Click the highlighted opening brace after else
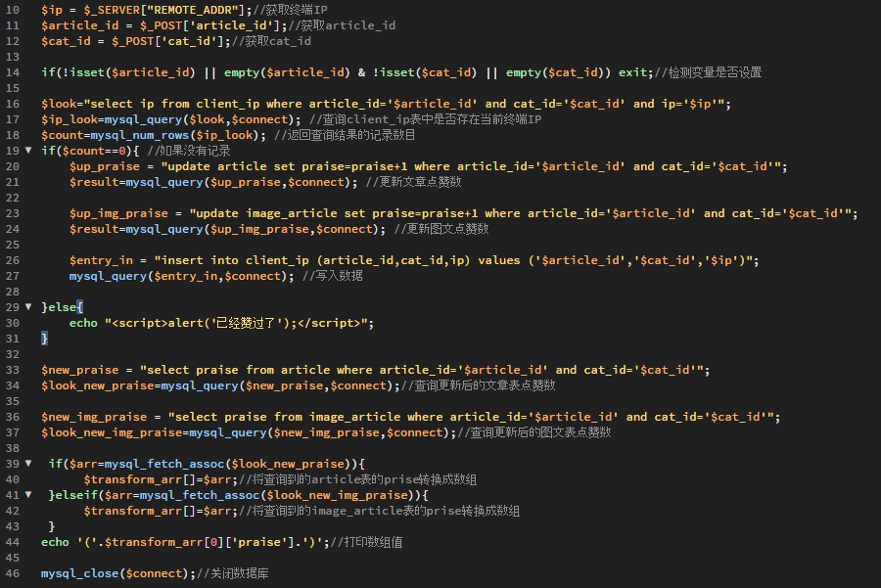Image resolution: width=881 pixels, height=588 pixels. [80, 307]
